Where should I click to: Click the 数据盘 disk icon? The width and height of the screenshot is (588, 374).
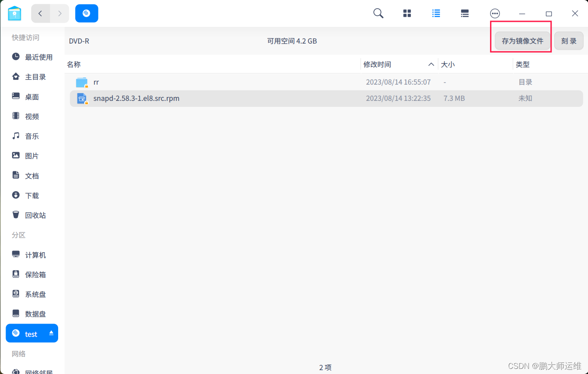click(x=16, y=313)
